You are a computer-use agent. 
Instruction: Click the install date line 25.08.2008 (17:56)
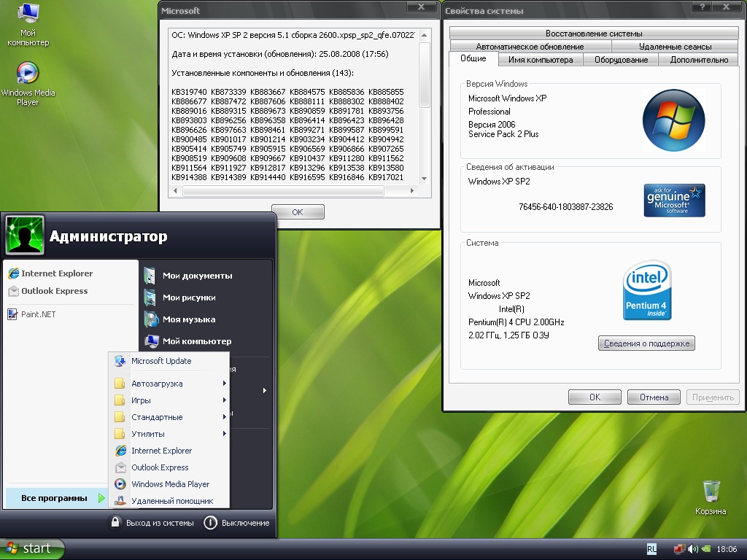point(280,54)
